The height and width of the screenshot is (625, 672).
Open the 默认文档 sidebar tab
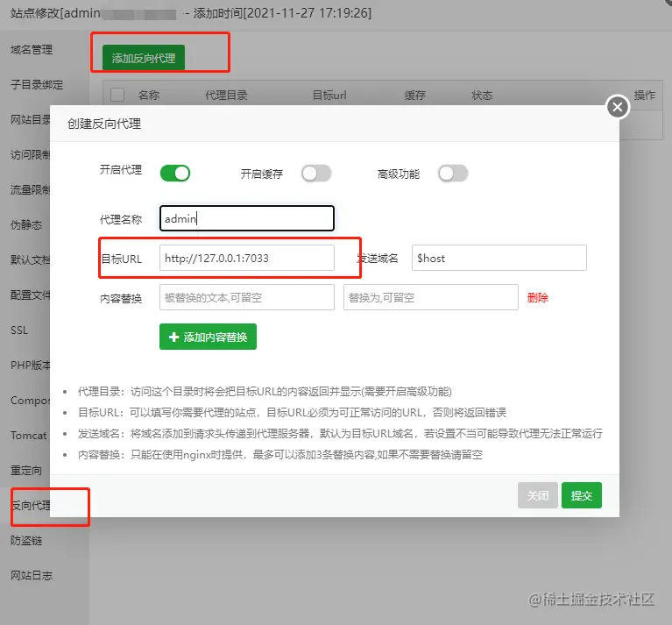pos(30,259)
